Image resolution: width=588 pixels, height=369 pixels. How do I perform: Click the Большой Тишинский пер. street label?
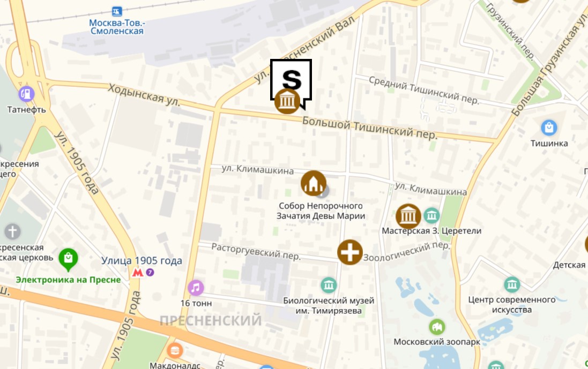(x=369, y=128)
